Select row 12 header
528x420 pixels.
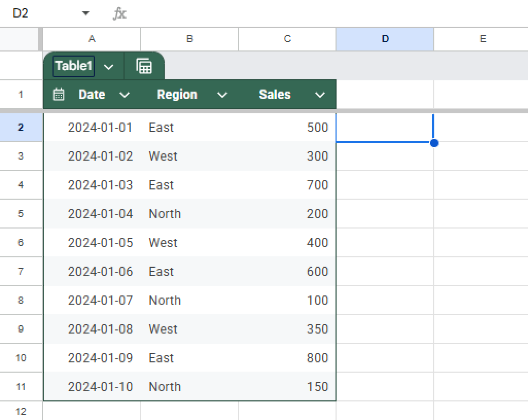(x=21, y=411)
